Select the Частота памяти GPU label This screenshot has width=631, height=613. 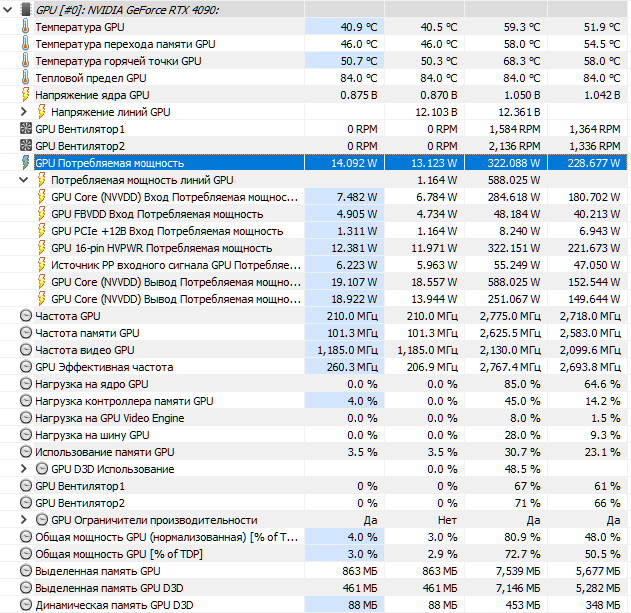point(87,333)
